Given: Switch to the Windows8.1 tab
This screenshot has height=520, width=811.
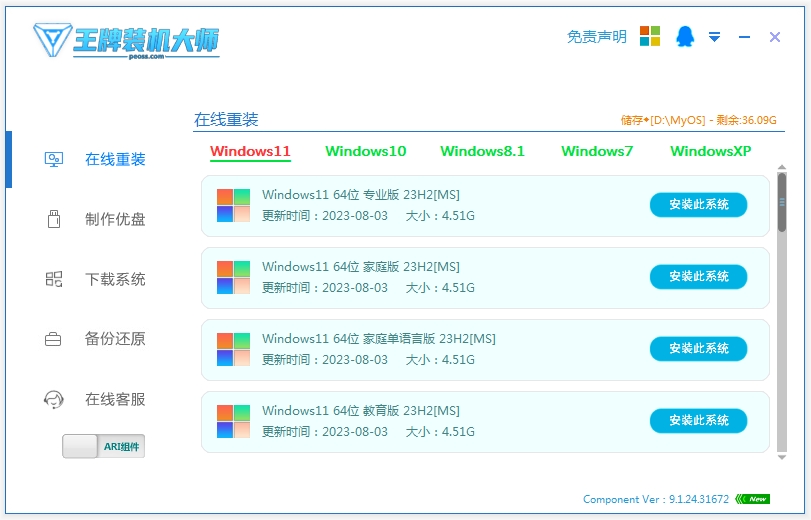Looking at the screenshot, I should [x=482, y=151].
